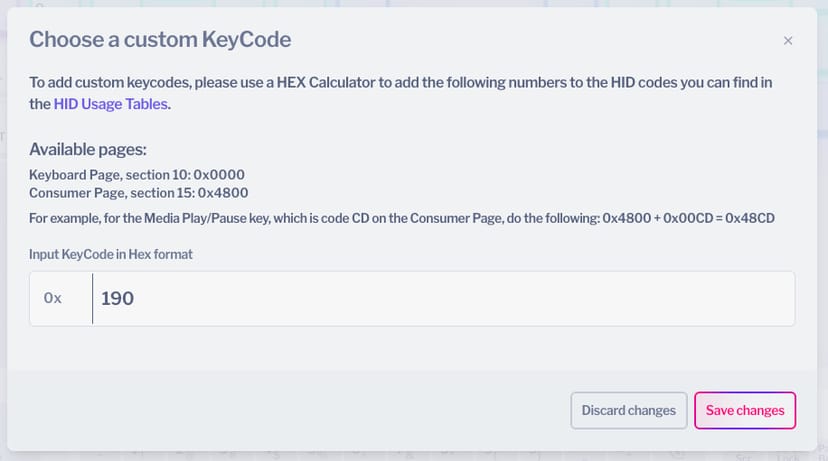
Task: Click the "Available pages:" heading
Action: point(88,150)
